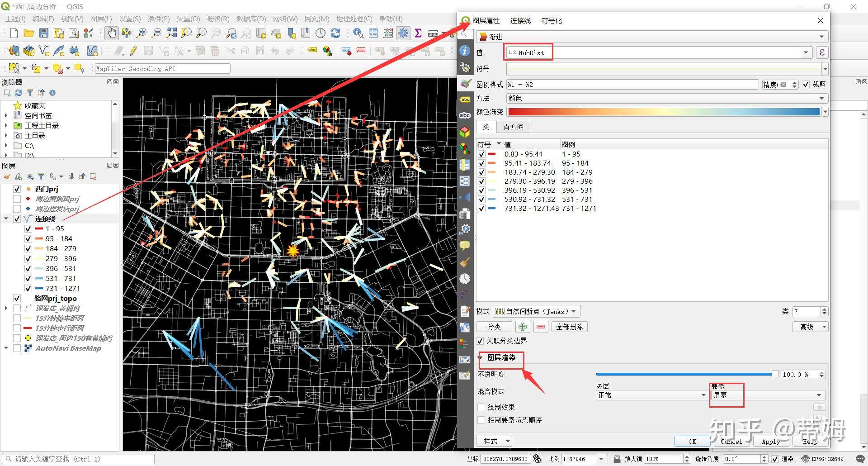Screen dimensions: 868x466
Task: Open the 样式 dropdown button
Action: click(494, 441)
